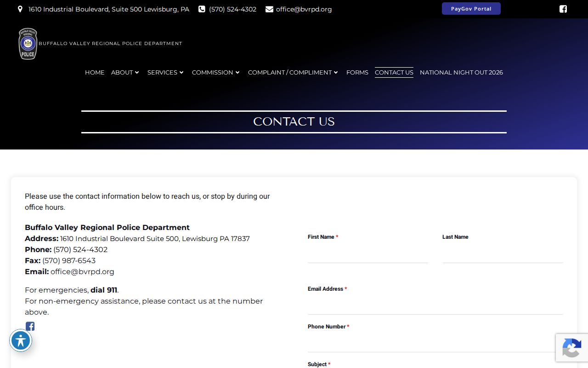588x368 pixels.
Task: Click the fax number (570) 987-6543
Action: coord(69,261)
